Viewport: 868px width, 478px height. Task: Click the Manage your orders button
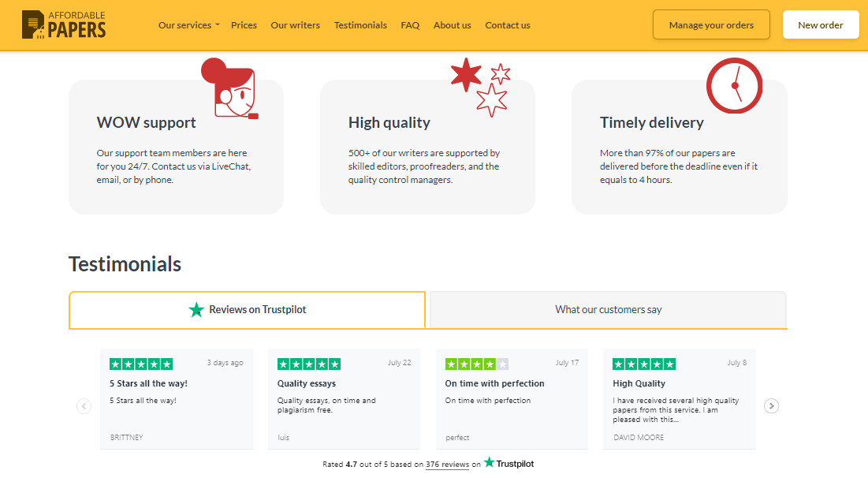point(711,25)
